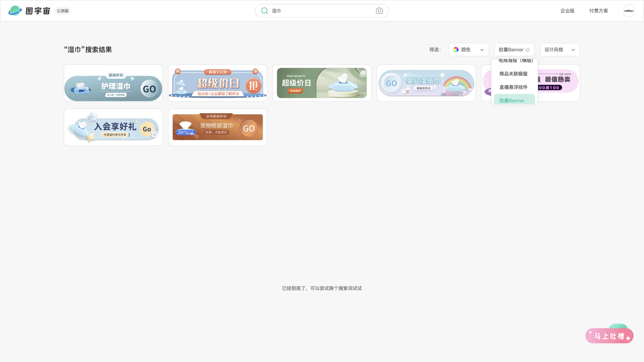Clear the 胶囊Banner filter with x icon

point(528,50)
